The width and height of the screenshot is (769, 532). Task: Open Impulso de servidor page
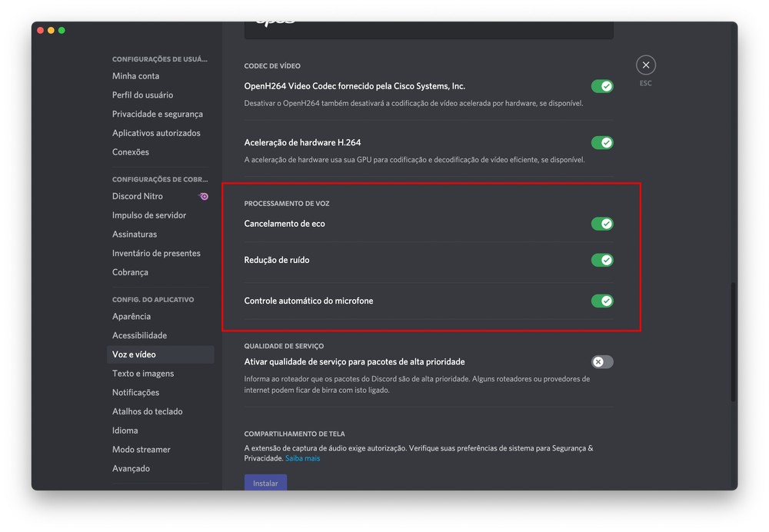coord(149,216)
